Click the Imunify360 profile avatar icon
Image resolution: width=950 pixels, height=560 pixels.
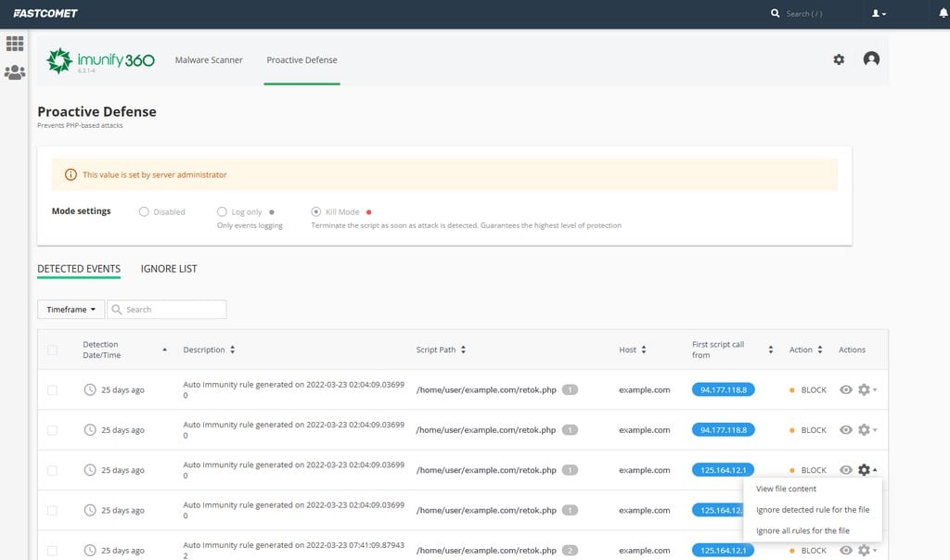[871, 58]
